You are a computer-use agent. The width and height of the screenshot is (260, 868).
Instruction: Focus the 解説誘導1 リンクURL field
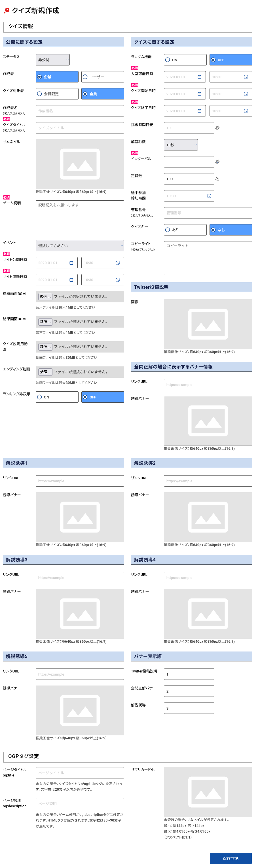(x=80, y=481)
